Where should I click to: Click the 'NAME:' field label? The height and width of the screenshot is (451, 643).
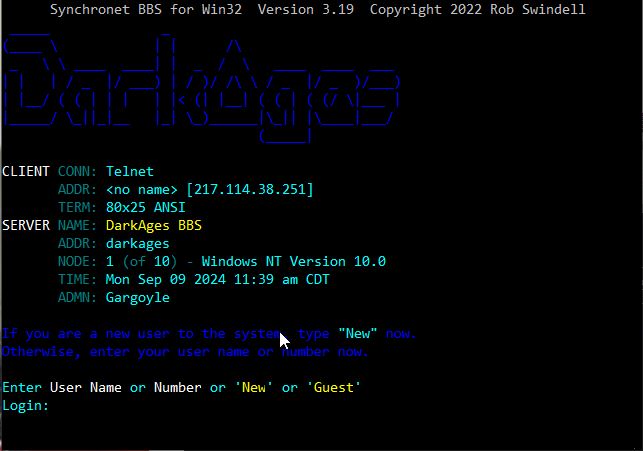(x=77, y=226)
